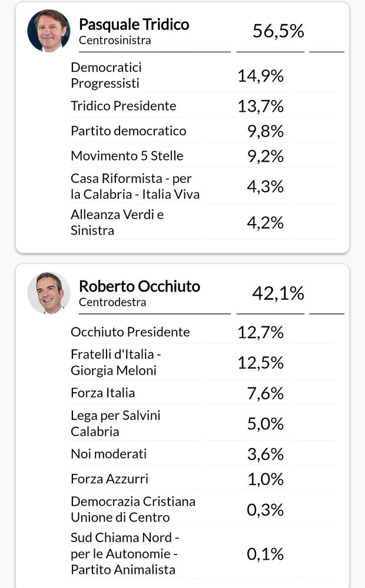365x588 pixels.
Task: Click Tridico's 56,5% total result
Action: (x=278, y=31)
